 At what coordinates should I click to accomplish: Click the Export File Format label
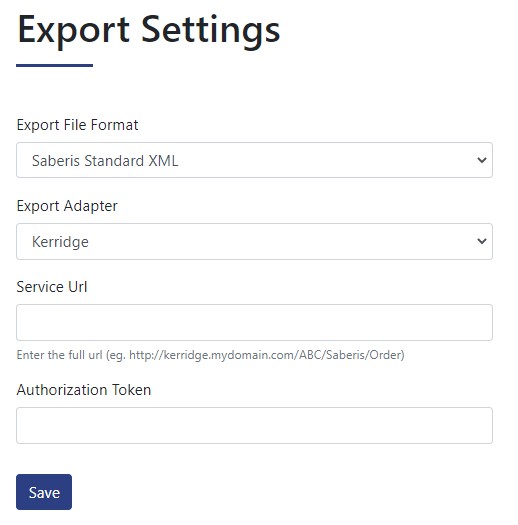pos(77,125)
